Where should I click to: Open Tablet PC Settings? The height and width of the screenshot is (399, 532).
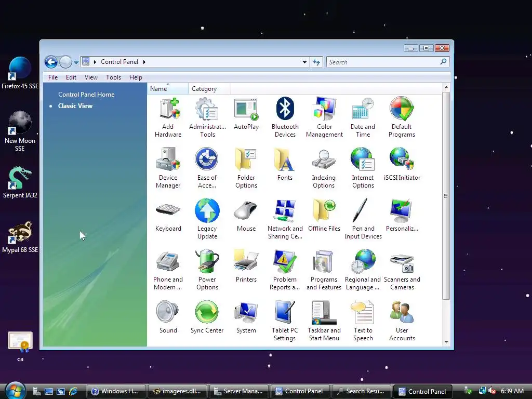285,321
